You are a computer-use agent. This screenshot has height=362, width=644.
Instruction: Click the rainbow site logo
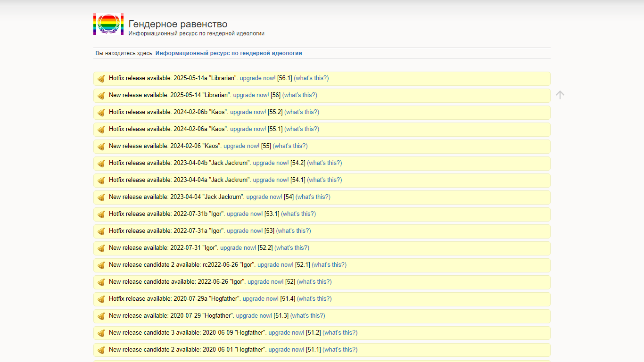coord(108,24)
